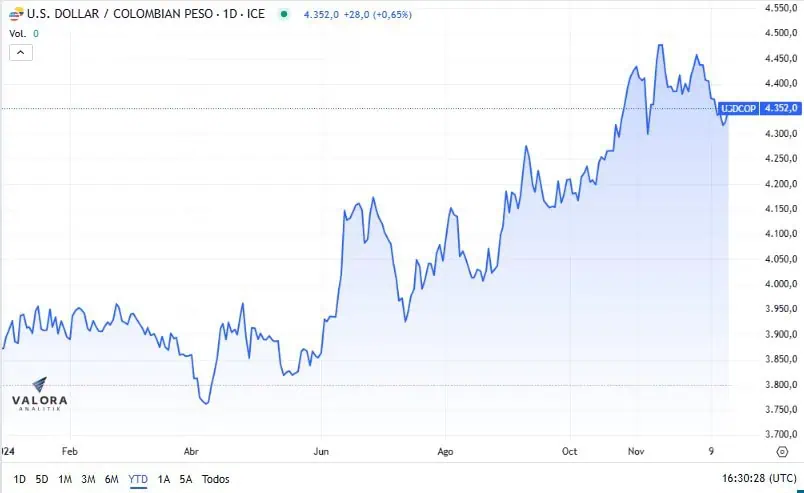Click the 3.850,0 price axis label

[781, 359]
